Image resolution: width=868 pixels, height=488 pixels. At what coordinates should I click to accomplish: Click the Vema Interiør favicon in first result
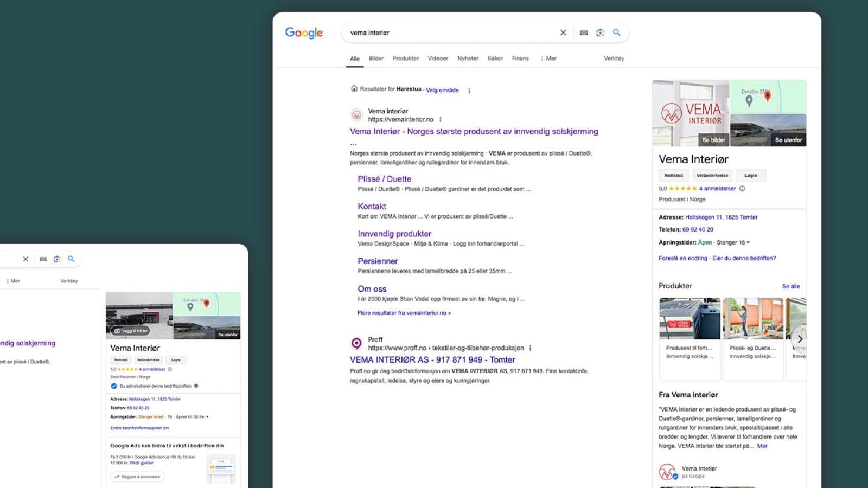[356, 115]
